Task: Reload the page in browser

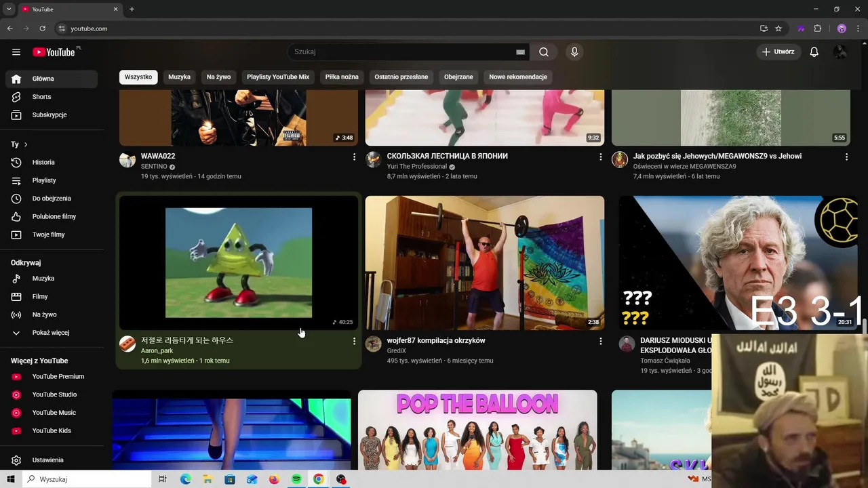Action: tap(42, 28)
